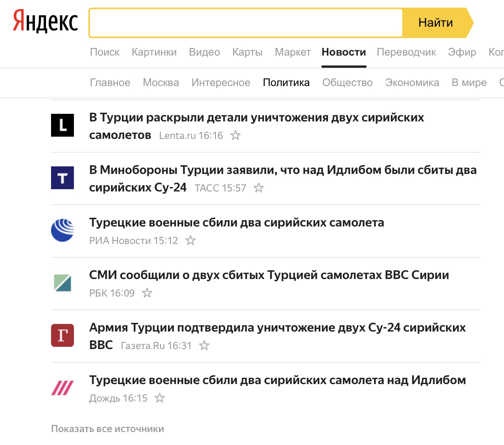Open headline 'В Минобороны Турции заявили'
The height and width of the screenshot is (445, 504).
(x=283, y=179)
